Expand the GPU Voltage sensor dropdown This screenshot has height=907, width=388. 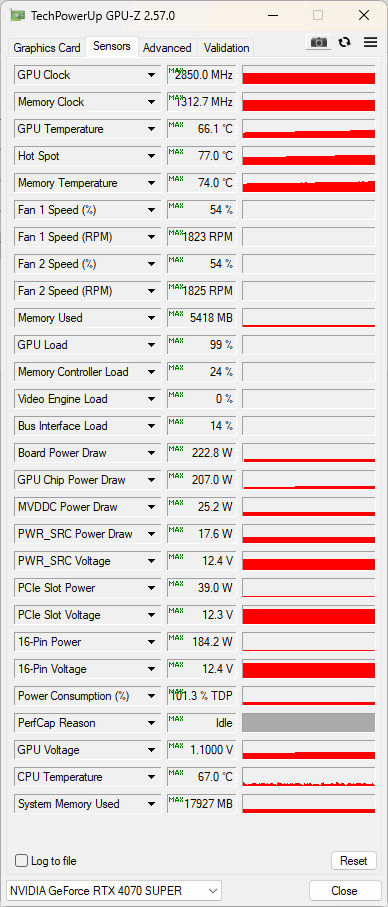(x=151, y=750)
